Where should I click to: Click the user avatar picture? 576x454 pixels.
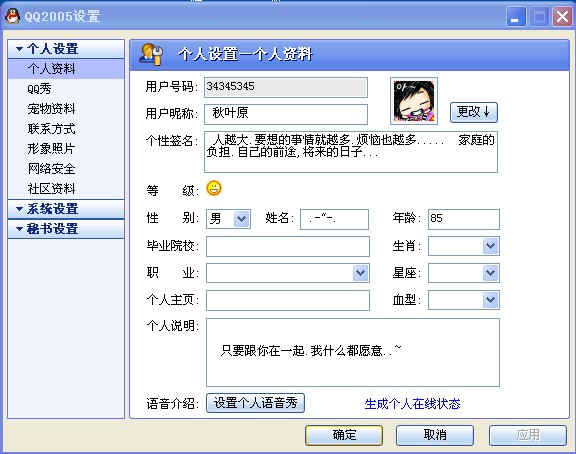414,101
